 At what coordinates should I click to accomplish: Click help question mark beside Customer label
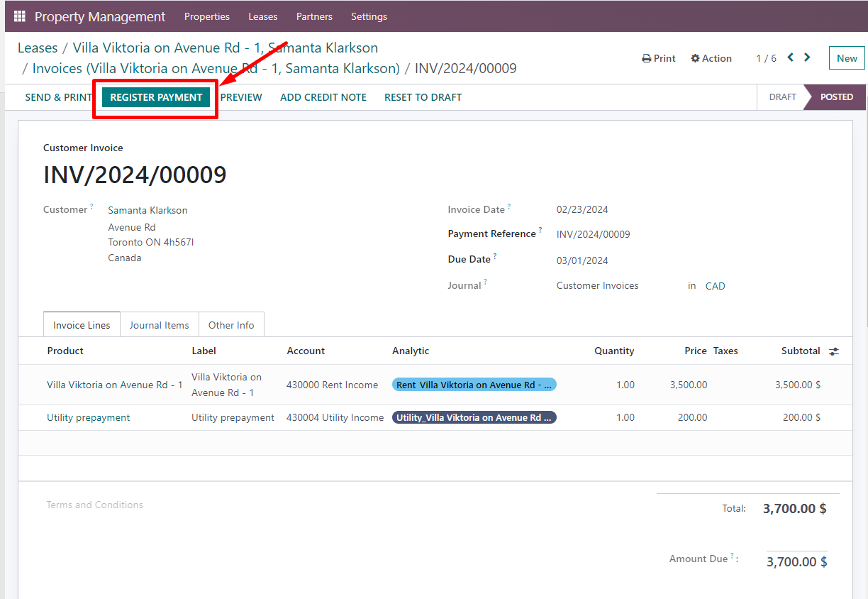click(x=91, y=207)
